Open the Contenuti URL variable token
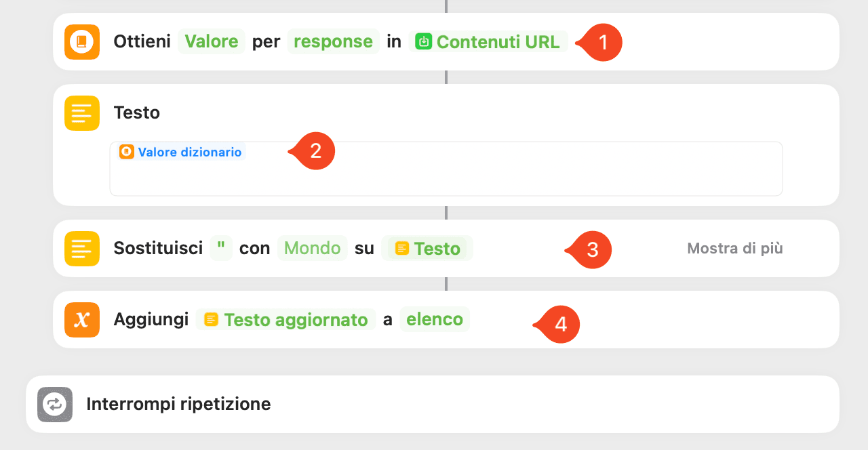This screenshot has width=868, height=450. 489,42
